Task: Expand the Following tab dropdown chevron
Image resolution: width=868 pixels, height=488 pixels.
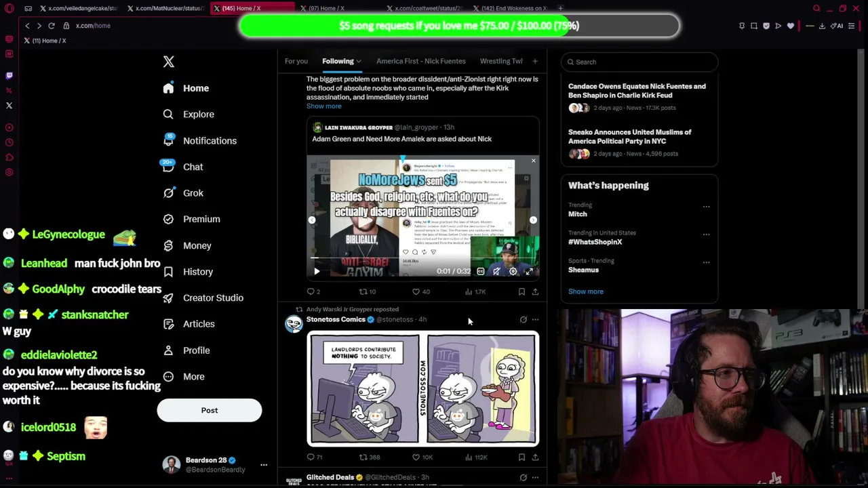Action: (358, 62)
